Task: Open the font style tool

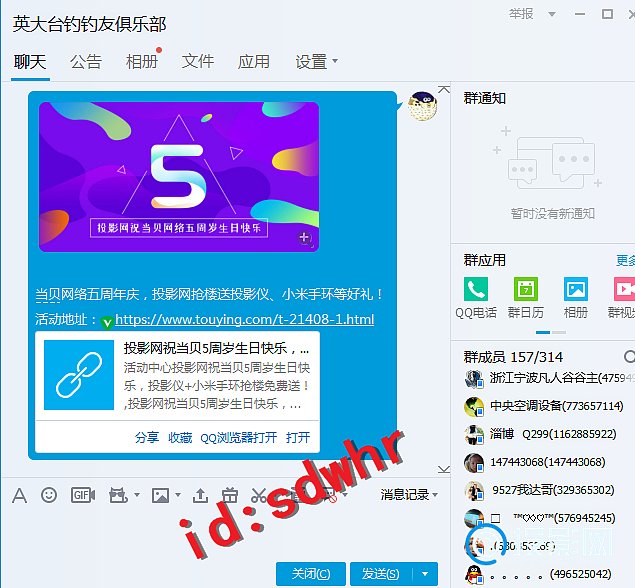Action: tap(19, 495)
